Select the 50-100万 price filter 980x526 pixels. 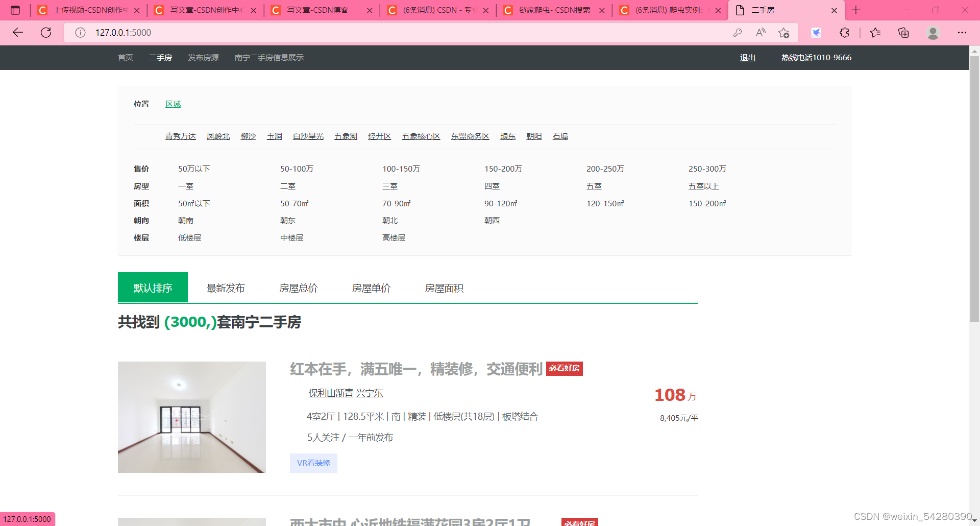[x=297, y=169]
